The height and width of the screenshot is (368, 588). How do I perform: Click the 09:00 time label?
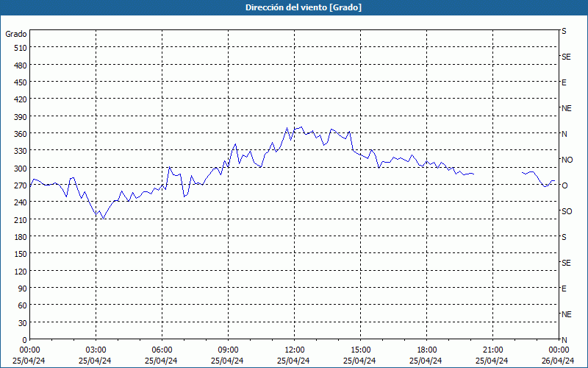[228, 350]
